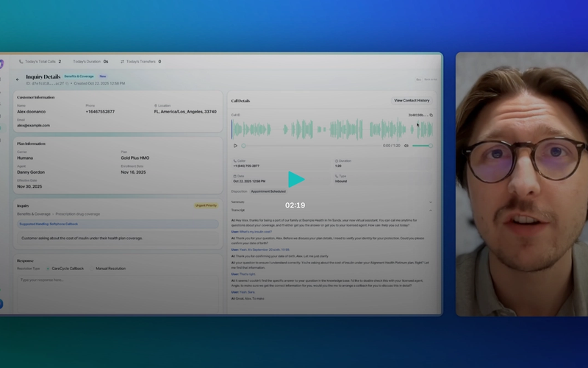Click 'Customer asking about the cost of insulin' text

82,238
